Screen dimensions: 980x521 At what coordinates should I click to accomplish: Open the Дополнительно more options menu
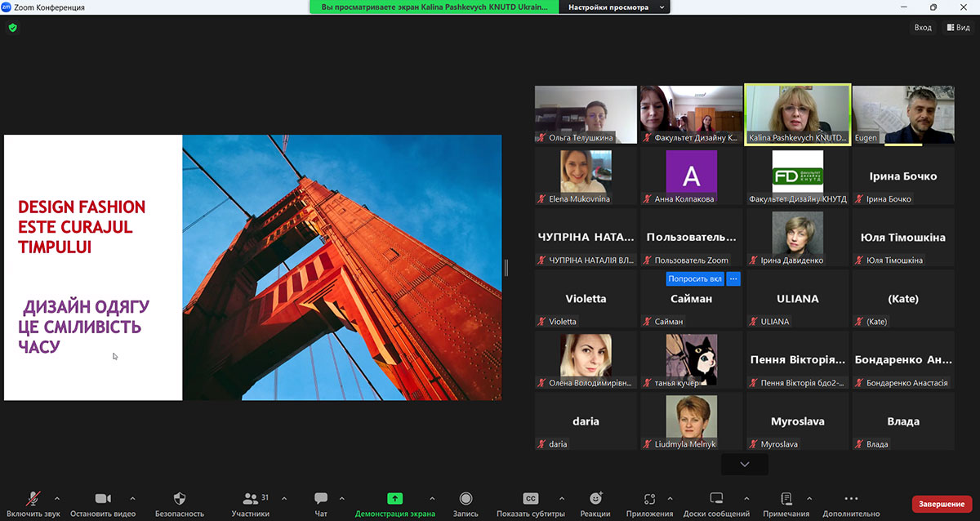coord(851,499)
